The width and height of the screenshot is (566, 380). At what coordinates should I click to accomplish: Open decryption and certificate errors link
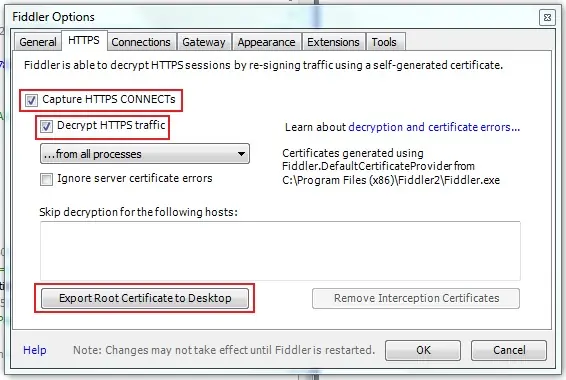(x=434, y=127)
